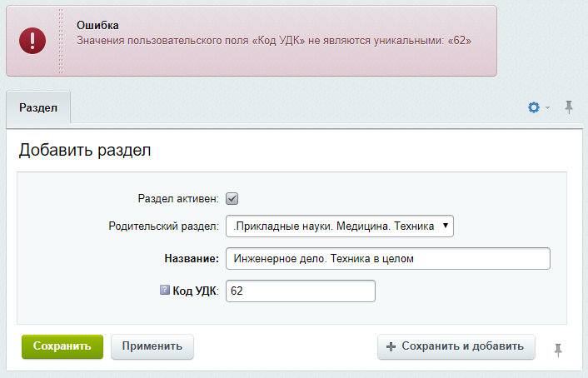Click the Ошибка error title
Image resolution: width=588 pixels, height=378 pixels.
point(98,26)
